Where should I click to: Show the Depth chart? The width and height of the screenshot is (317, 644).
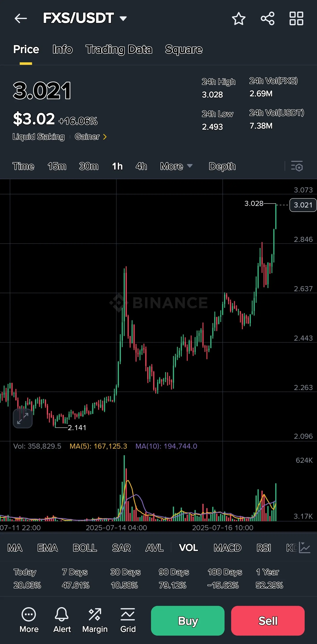[222, 166]
